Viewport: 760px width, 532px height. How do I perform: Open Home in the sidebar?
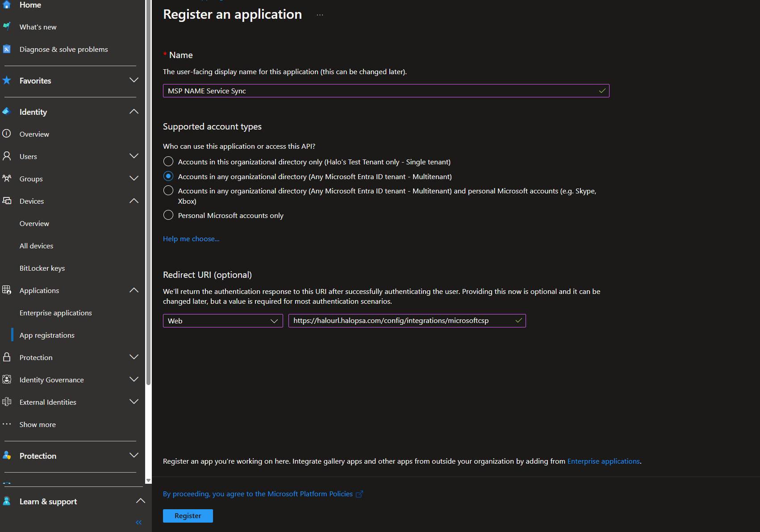30,5
